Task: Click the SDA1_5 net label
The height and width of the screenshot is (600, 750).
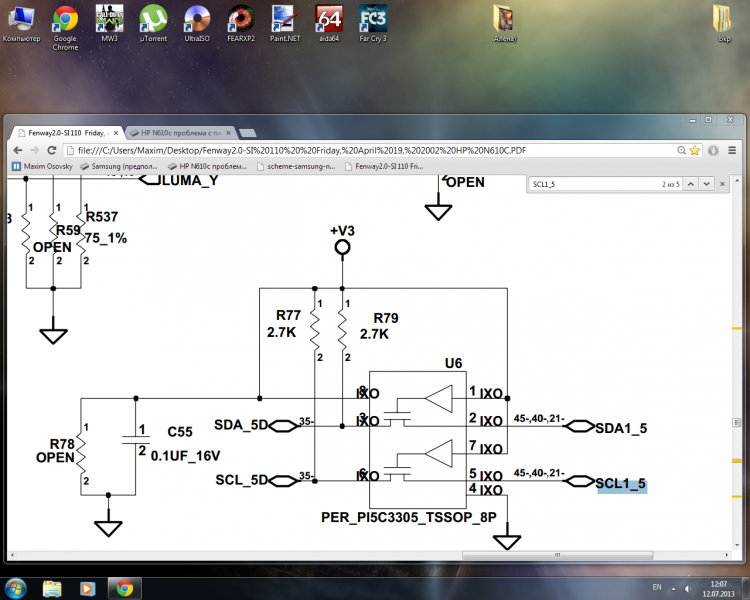Action: click(x=621, y=428)
